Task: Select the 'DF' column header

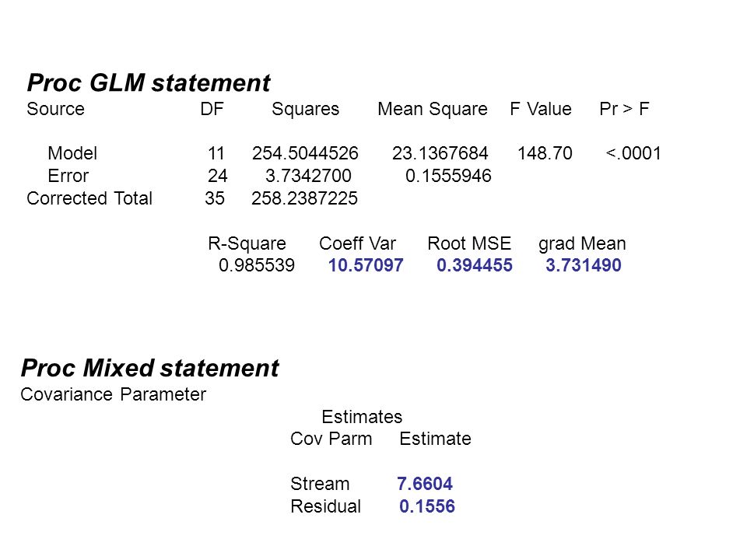Action: [x=212, y=109]
